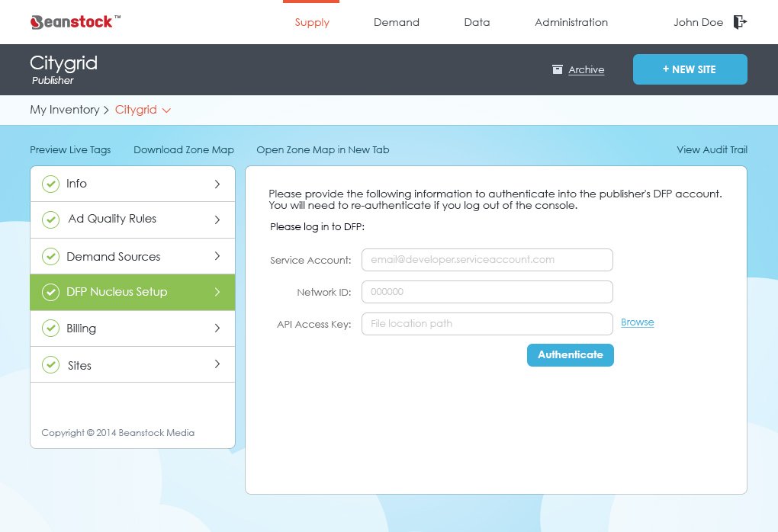Open the Sites section arrow
This screenshot has height=532, width=778.
[x=217, y=365]
